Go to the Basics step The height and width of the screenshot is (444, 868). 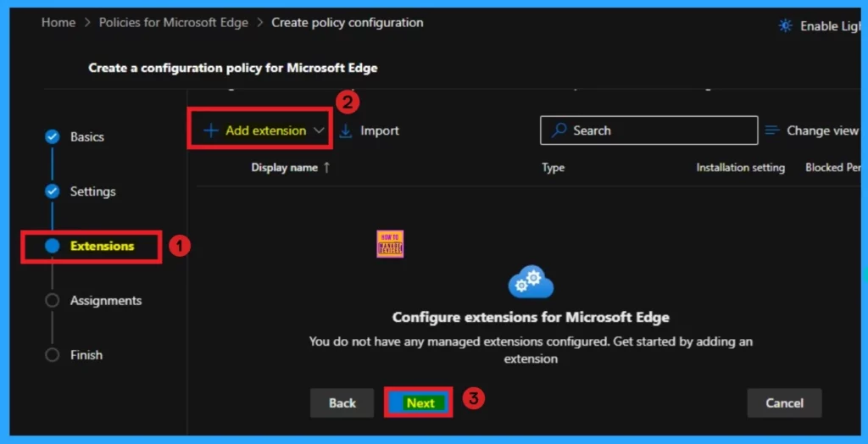point(87,136)
